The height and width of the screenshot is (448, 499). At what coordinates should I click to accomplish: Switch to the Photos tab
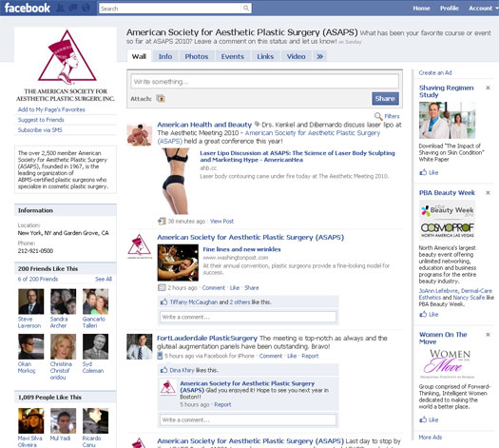coord(197,57)
